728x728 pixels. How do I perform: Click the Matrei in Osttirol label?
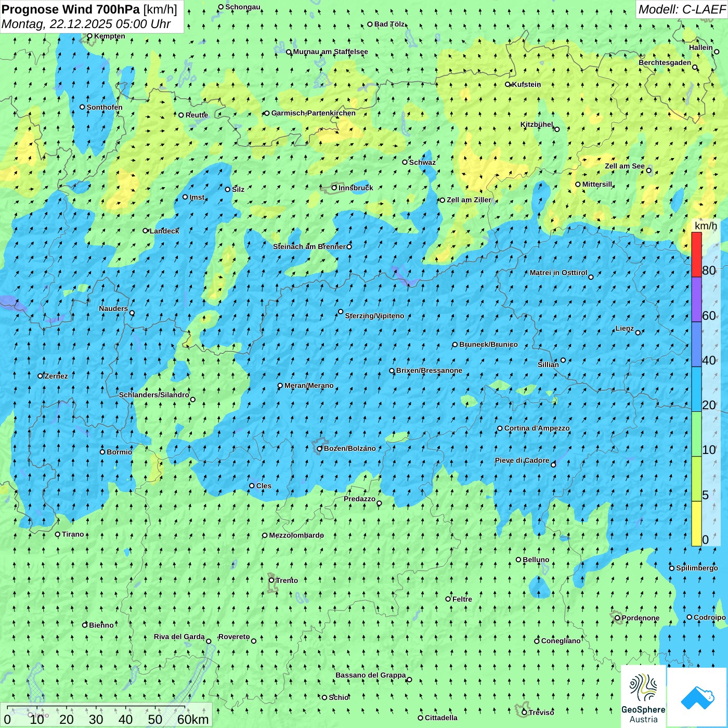click(558, 272)
